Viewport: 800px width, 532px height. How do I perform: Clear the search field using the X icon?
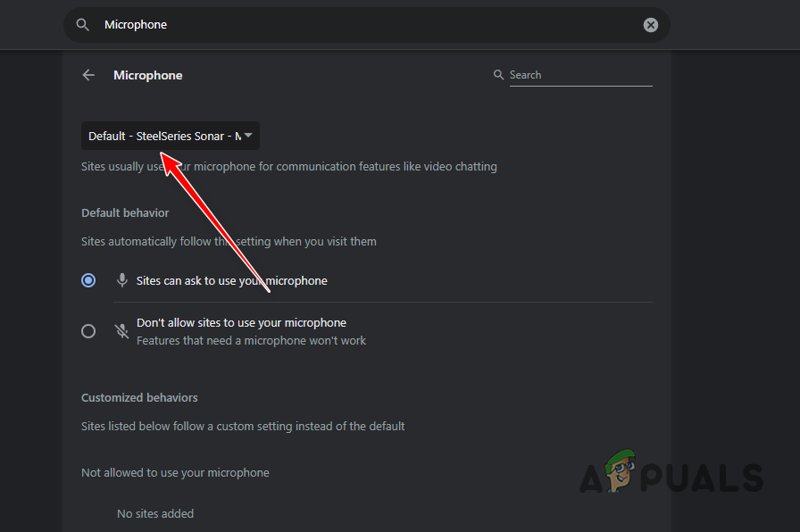pyautogui.click(x=650, y=24)
